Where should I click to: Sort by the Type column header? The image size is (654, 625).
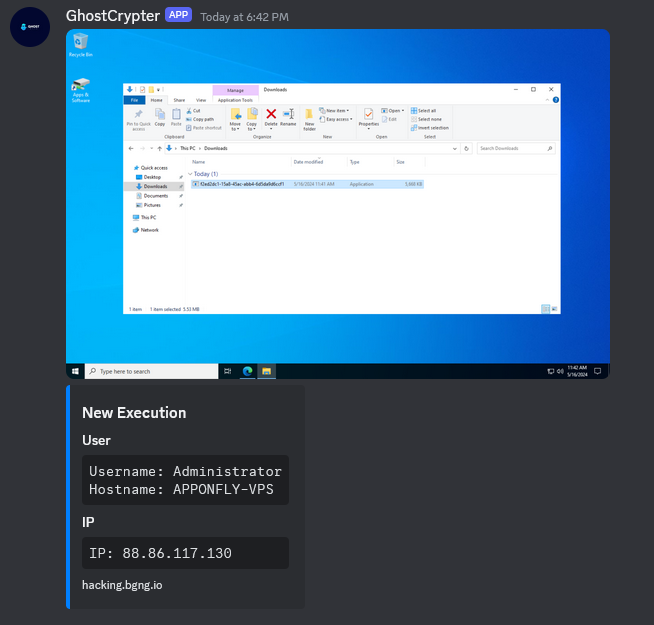point(355,162)
